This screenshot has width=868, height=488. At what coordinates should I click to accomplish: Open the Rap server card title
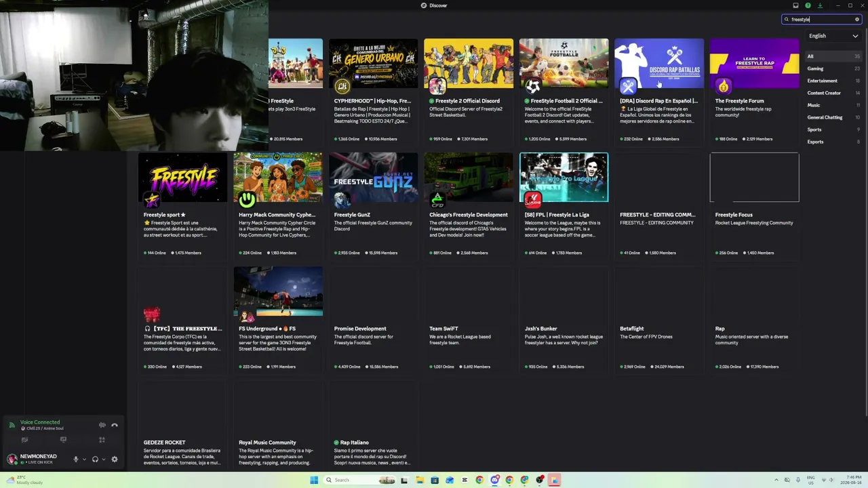(x=719, y=329)
